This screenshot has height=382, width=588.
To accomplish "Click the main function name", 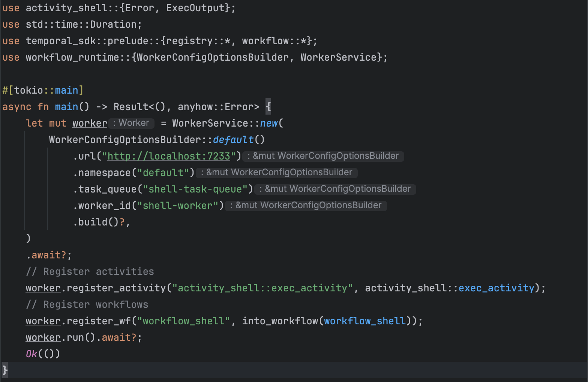I will coord(66,107).
